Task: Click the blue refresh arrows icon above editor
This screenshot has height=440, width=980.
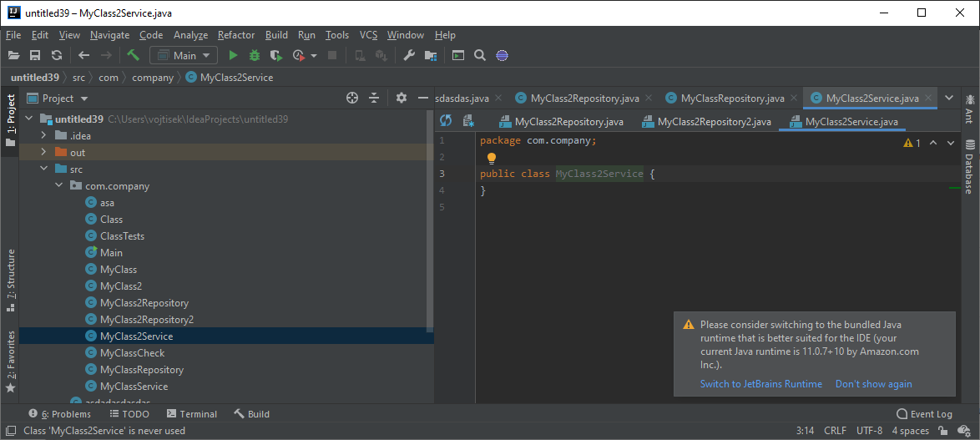Action: click(x=446, y=120)
